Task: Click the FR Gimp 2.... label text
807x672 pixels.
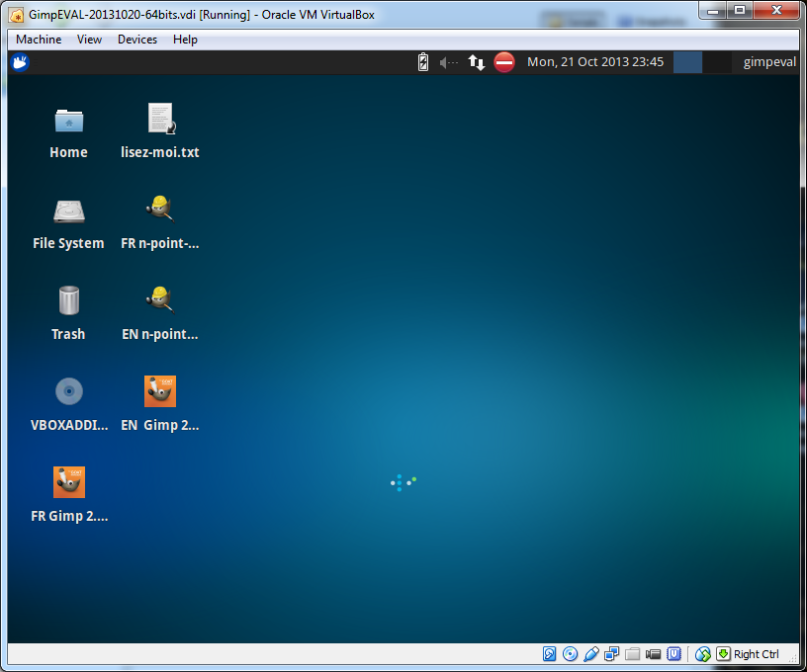Action: click(69, 516)
